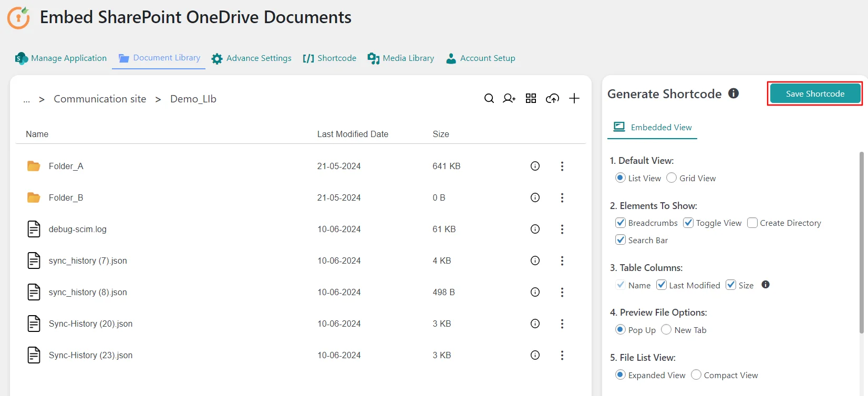The width and height of the screenshot is (868, 396).
Task: Uncheck the Last Modified column checkbox
Action: (x=662, y=285)
